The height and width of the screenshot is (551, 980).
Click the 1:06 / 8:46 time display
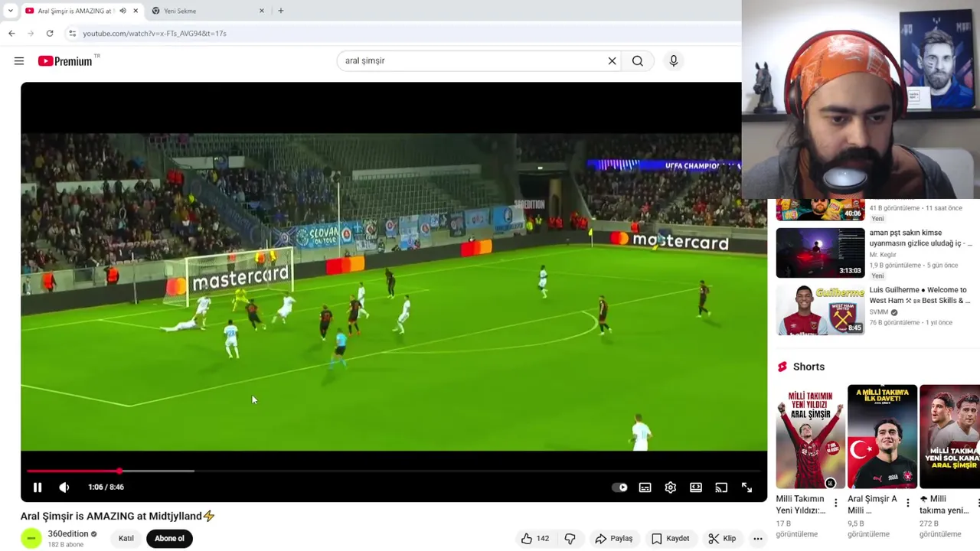106,487
